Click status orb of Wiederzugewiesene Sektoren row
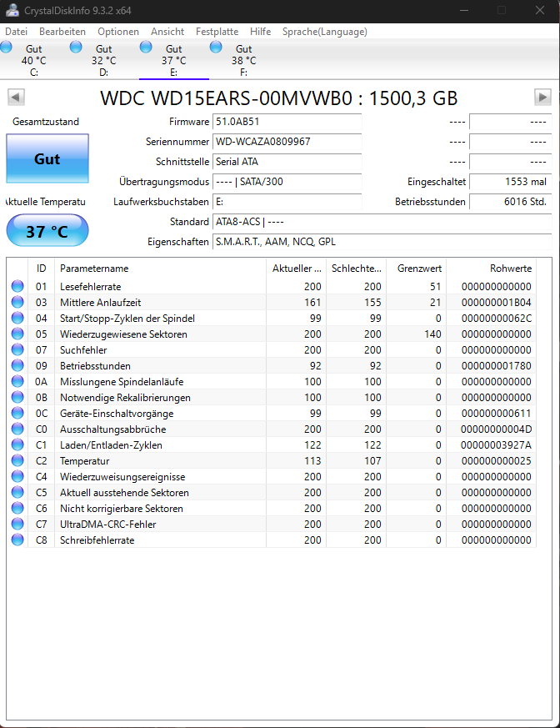This screenshot has width=560, height=728. pos(17,334)
